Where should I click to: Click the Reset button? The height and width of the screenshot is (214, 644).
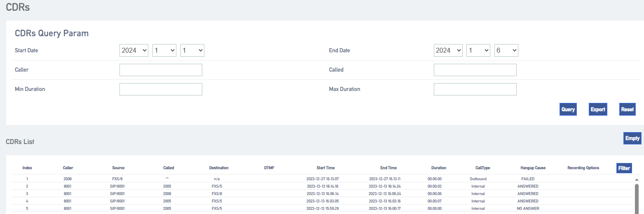click(x=628, y=109)
